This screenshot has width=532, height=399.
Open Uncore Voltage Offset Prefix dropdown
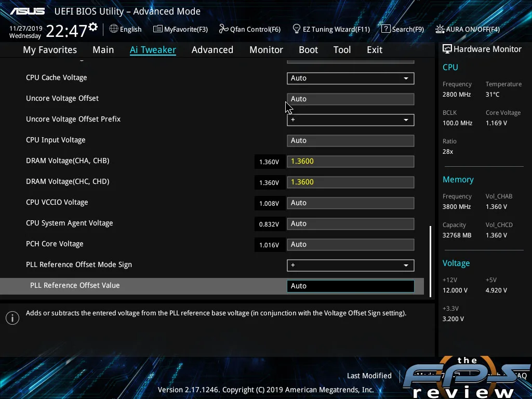(351, 120)
